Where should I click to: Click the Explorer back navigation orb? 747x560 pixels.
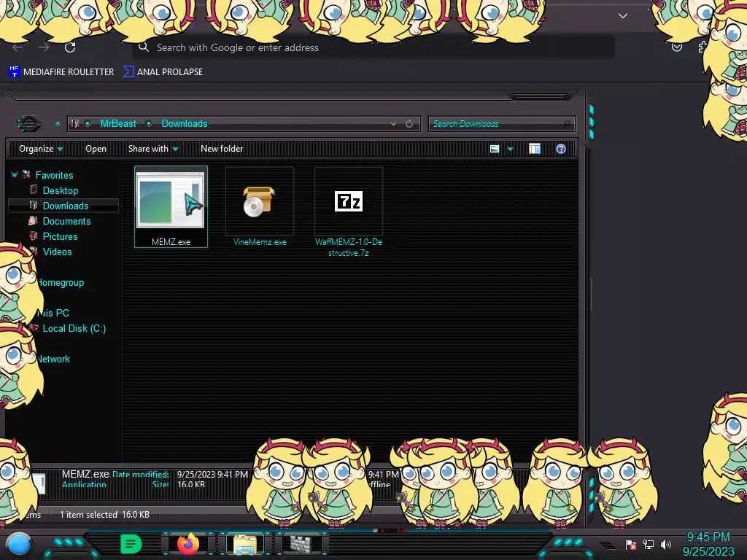[x=29, y=124]
